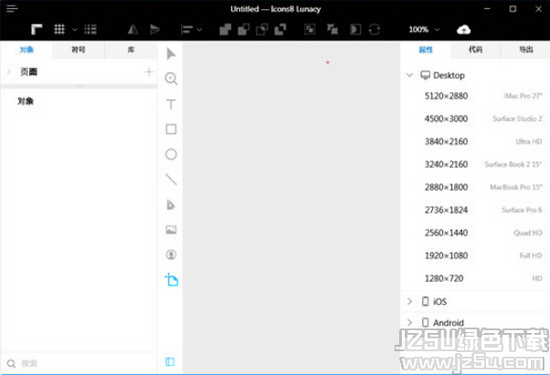Open the 100% zoom dropdown
Viewport: 550px width, 375px height.
(x=424, y=29)
